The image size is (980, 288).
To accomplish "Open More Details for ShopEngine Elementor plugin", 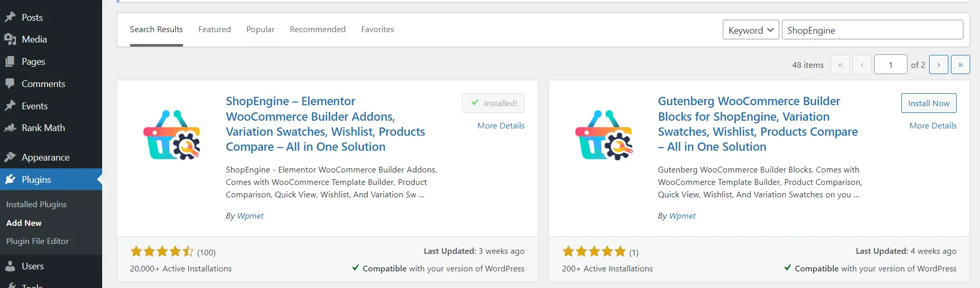I will 501,125.
